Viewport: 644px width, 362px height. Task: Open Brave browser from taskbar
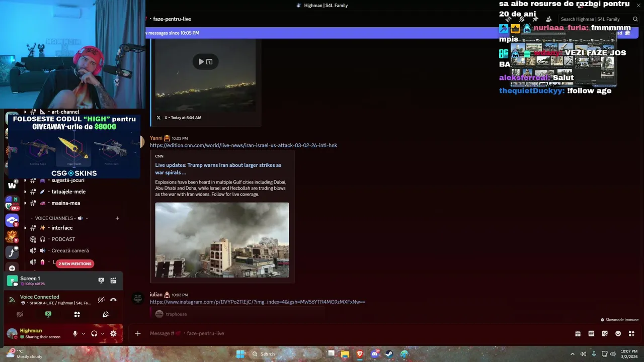(x=360, y=354)
